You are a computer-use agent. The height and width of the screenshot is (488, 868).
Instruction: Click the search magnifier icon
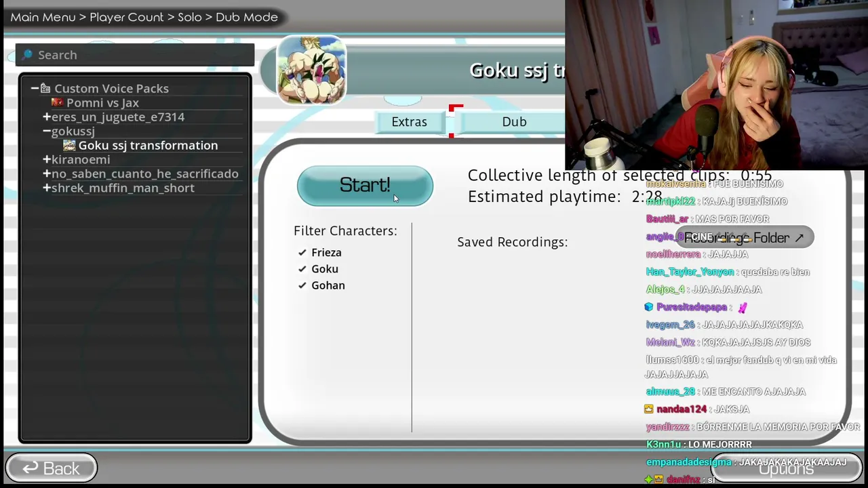(x=27, y=55)
